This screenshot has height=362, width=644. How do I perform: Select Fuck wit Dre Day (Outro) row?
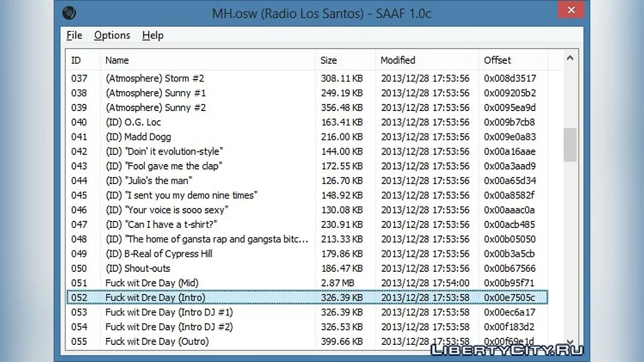(157, 341)
